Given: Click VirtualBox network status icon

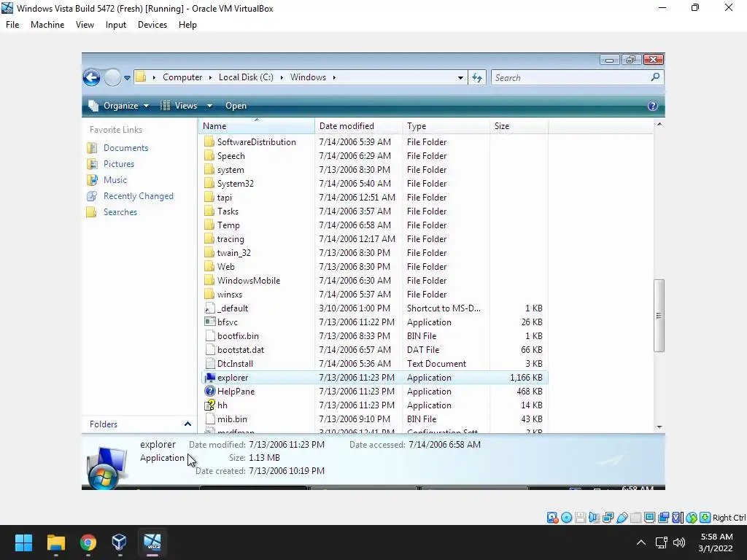Looking at the screenshot, I should (608, 518).
